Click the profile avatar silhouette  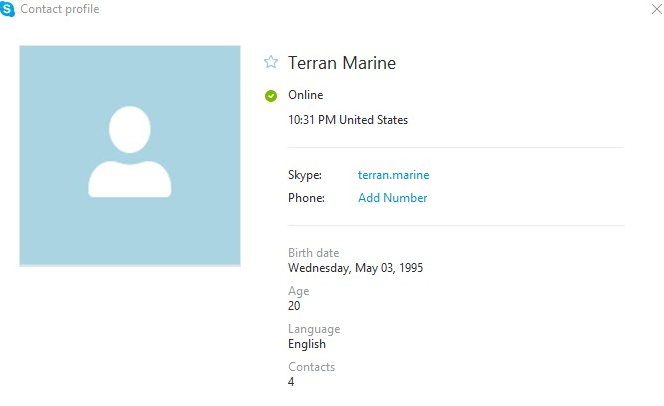pos(130,150)
